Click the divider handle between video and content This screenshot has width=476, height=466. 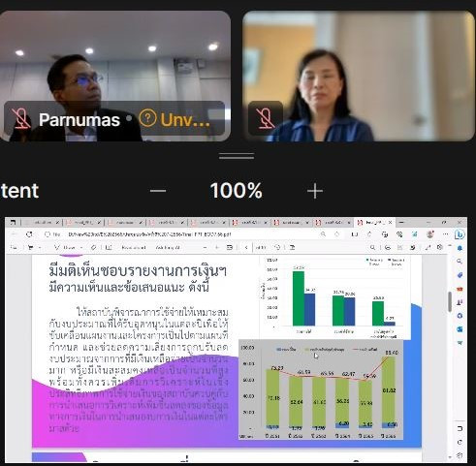[x=237, y=157]
